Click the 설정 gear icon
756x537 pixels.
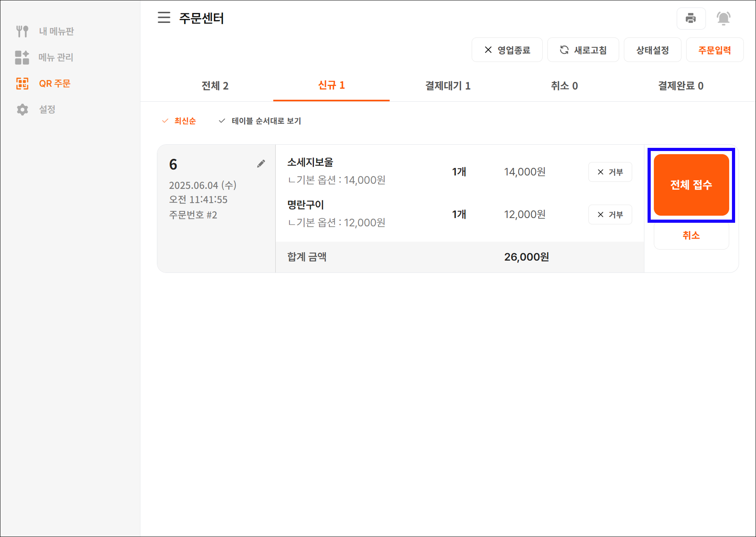click(22, 110)
